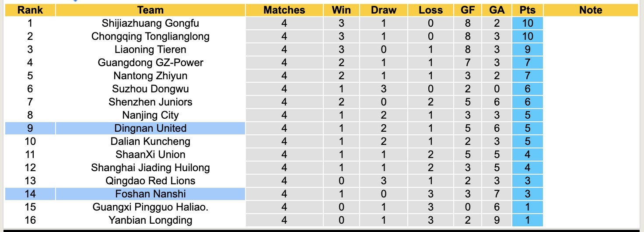
Task: Click the Note column header
Action: [x=591, y=10]
